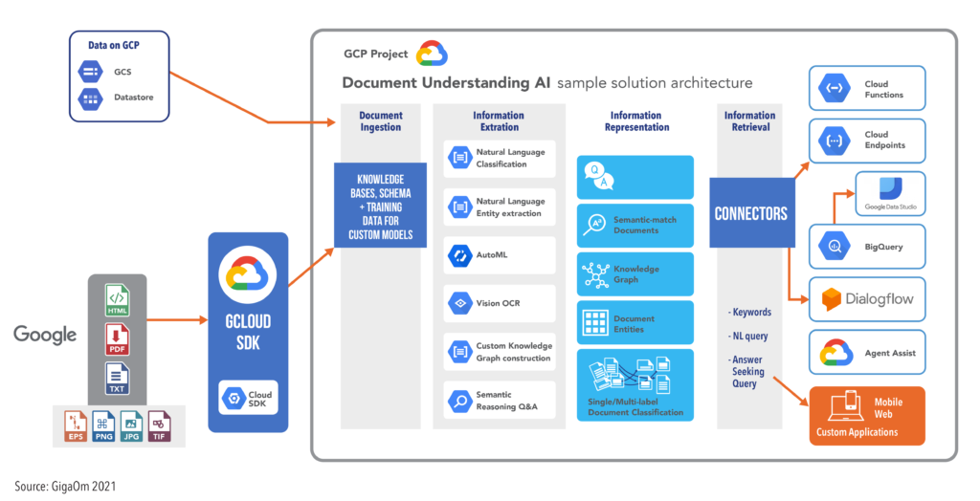The height and width of the screenshot is (501, 980).
Task: Click the Mobile Web text
Action: click(887, 408)
